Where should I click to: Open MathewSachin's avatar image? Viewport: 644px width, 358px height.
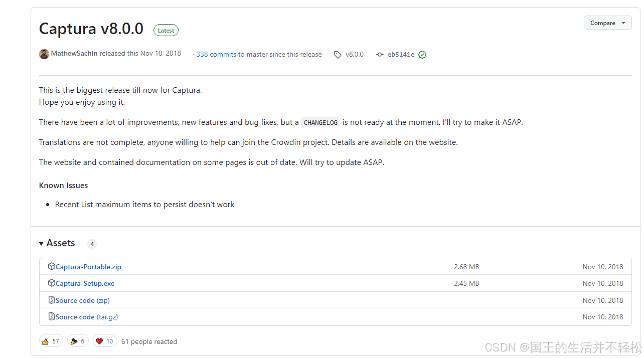(x=44, y=54)
